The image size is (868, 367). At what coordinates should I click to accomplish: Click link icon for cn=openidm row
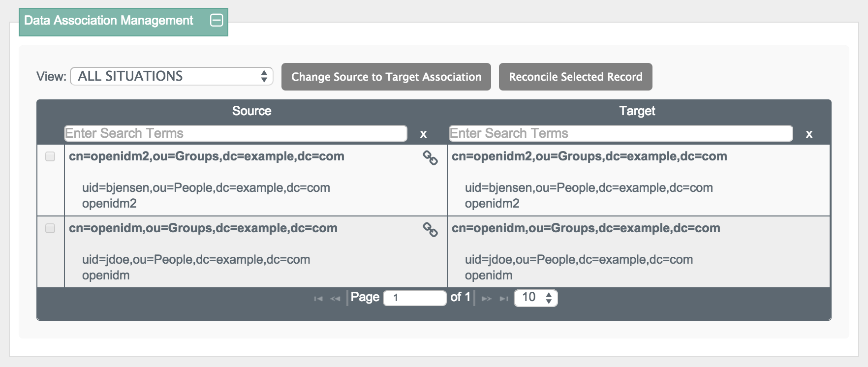click(430, 230)
